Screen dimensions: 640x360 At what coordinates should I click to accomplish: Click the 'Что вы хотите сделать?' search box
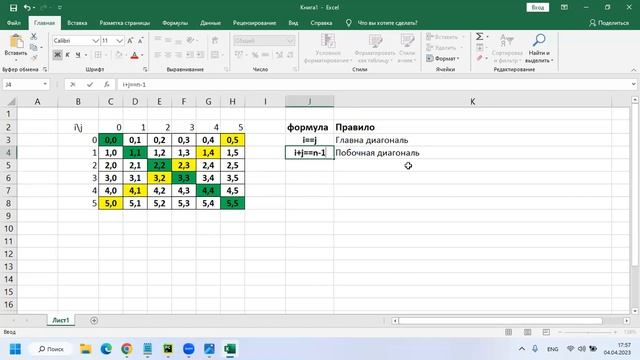point(387,23)
